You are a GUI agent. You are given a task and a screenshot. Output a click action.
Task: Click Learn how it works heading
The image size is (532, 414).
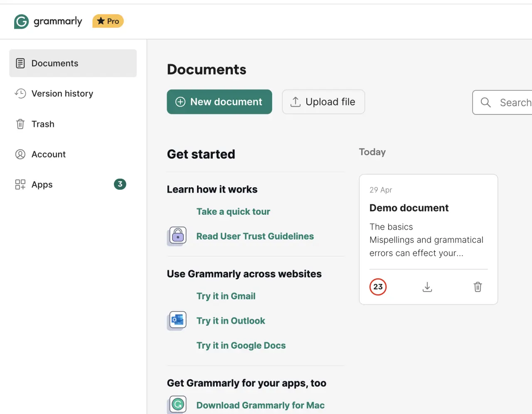(x=212, y=189)
